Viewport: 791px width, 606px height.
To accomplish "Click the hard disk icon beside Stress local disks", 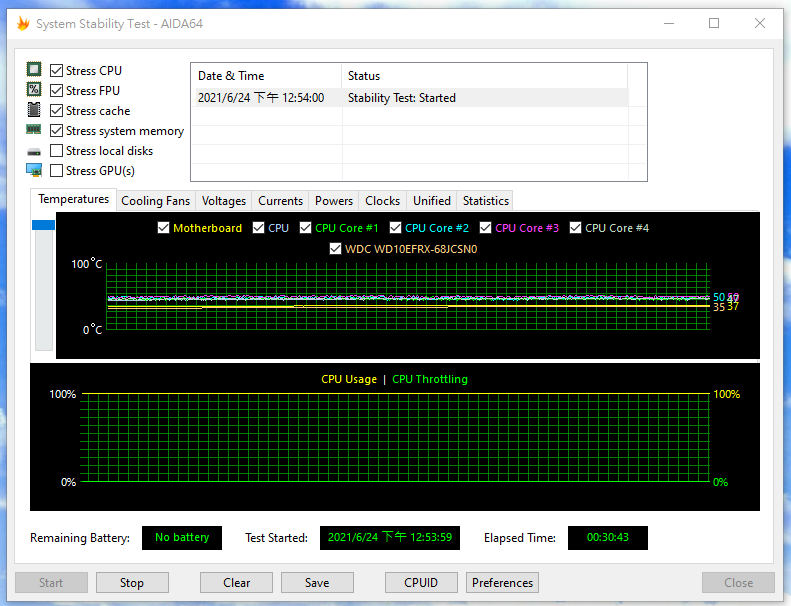I will pos(34,151).
